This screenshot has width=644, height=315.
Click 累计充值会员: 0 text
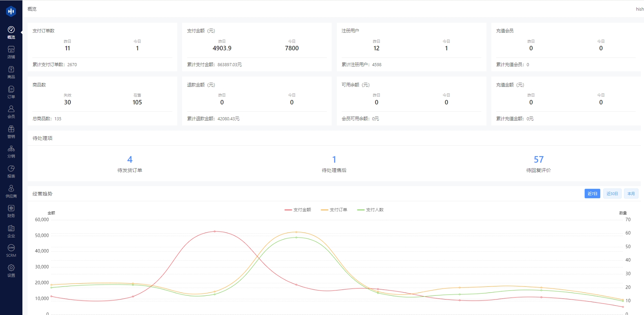click(512, 64)
